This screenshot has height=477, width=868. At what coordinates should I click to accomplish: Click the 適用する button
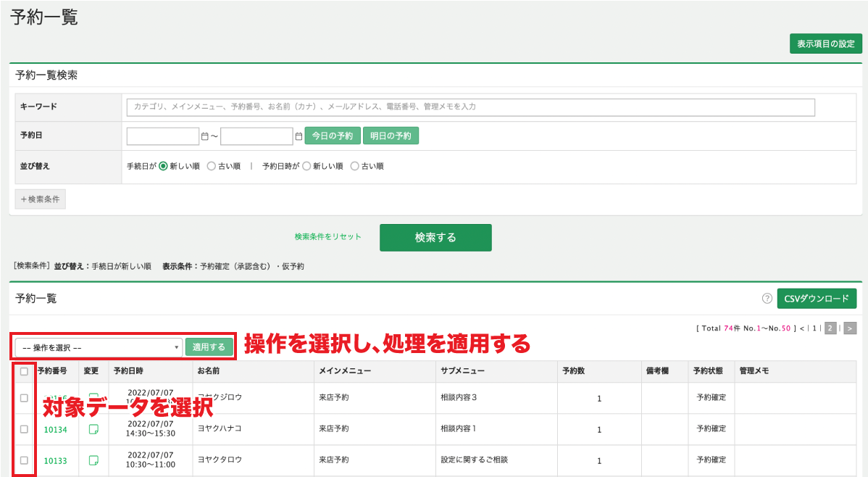209,347
